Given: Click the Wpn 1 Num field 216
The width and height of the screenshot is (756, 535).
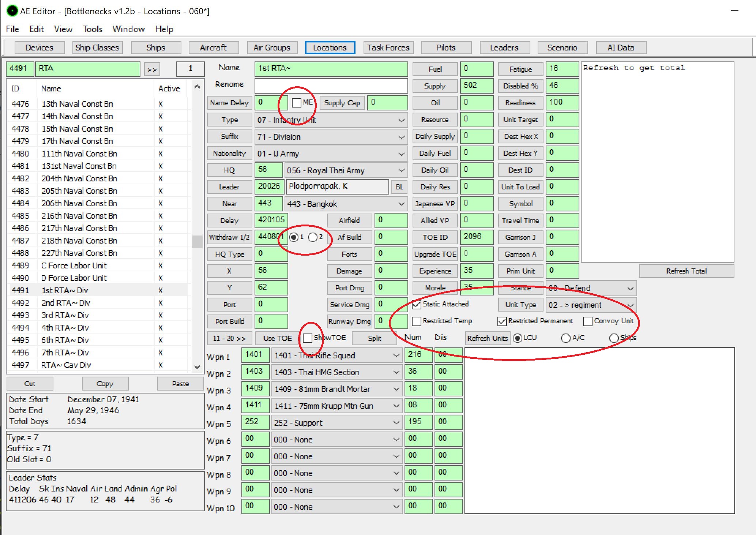Looking at the screenshot, I should coord(418,355).
